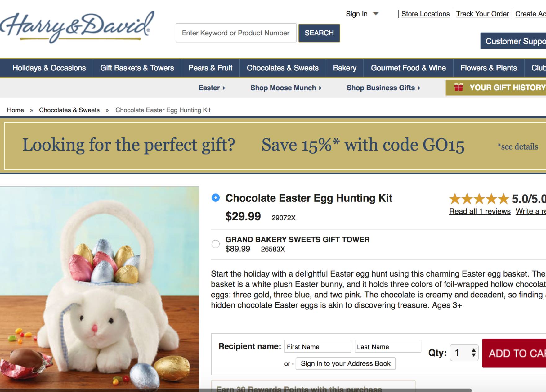Viewport: 546px width, 392px height.
Task: Select the Grand Bakery Sweets Gift Tower option
Action: click(216, 245)
